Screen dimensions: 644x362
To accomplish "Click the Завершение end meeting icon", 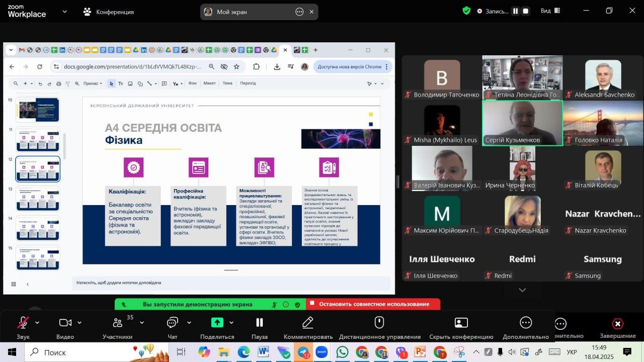I will [x=617, y=323].
